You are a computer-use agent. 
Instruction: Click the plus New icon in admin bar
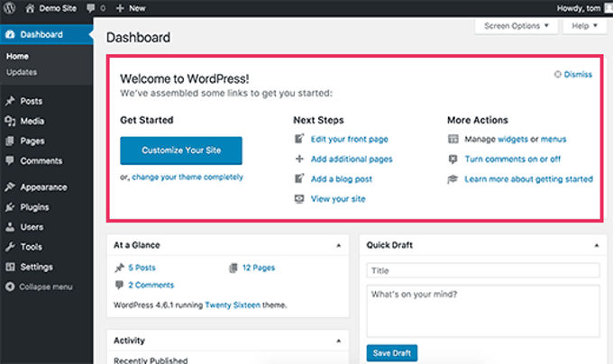click(x=120, y=8)
